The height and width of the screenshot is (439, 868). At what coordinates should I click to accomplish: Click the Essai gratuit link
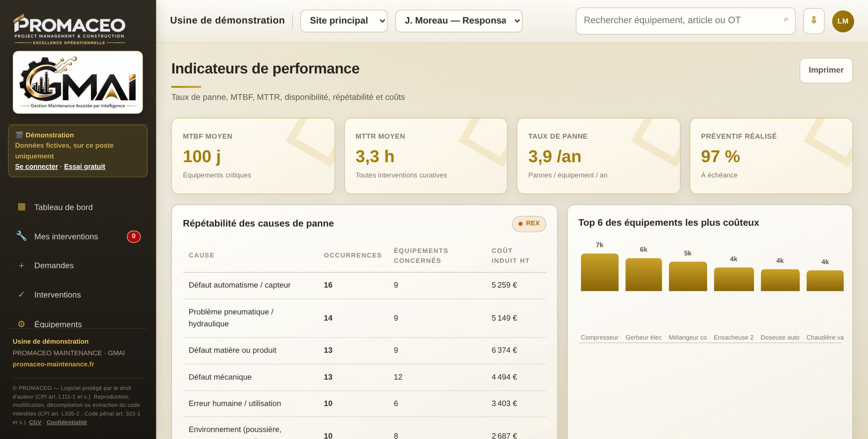(85, 167)
